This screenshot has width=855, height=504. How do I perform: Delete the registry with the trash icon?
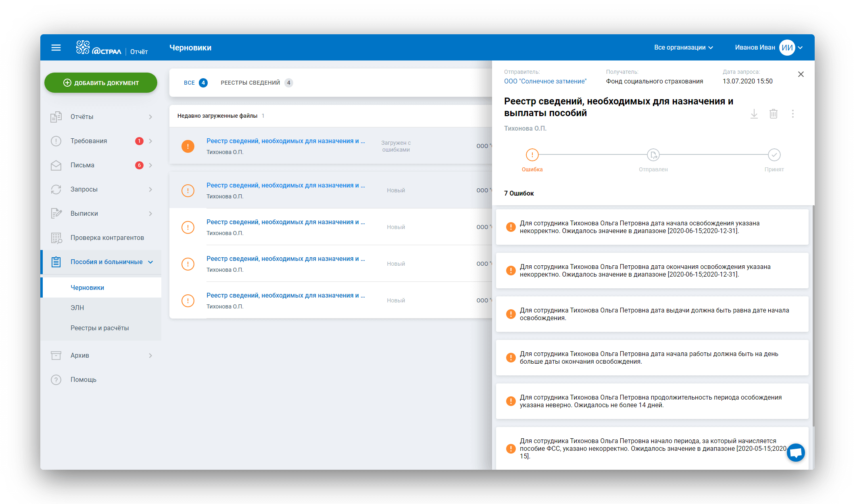pos(774,114)
